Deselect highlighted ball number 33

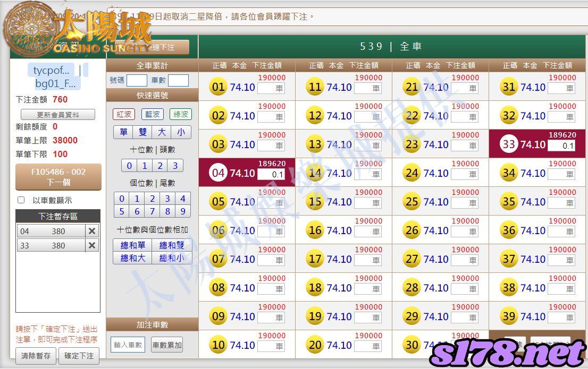[509, 144]
